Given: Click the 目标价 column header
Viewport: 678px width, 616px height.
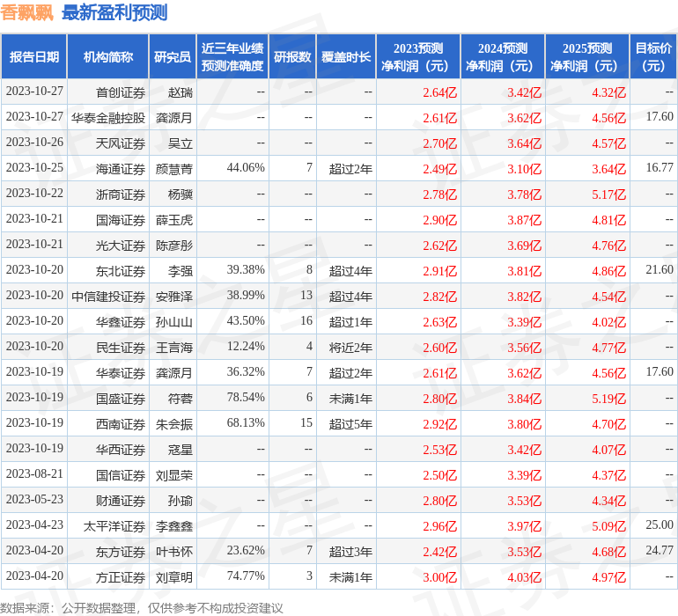Looking at the screenshot, I should point(653,56).
